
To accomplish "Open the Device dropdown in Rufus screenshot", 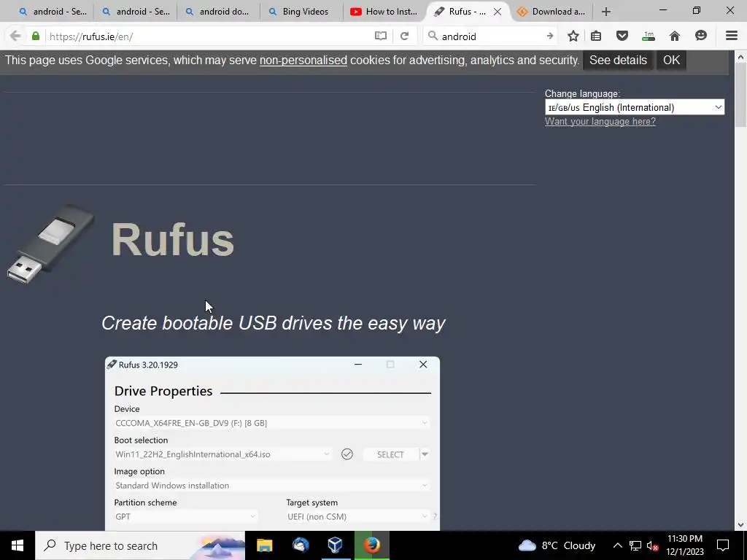I will (272, 423).
